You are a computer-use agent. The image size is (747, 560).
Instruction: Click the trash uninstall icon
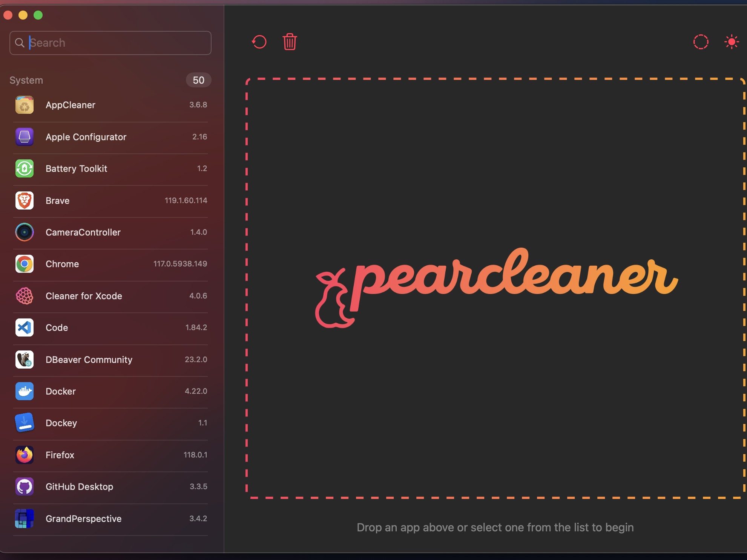coord(290,42)
